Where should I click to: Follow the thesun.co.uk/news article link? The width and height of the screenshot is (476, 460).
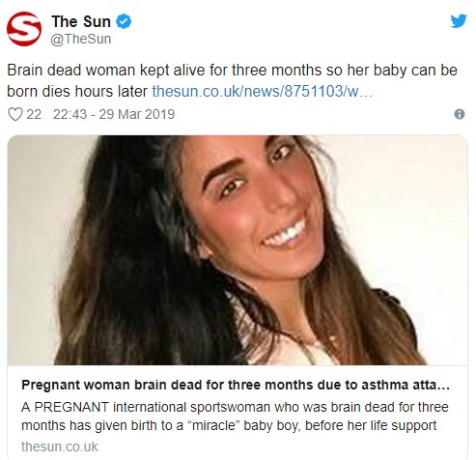pyautogui.click(x=263, y=91)
